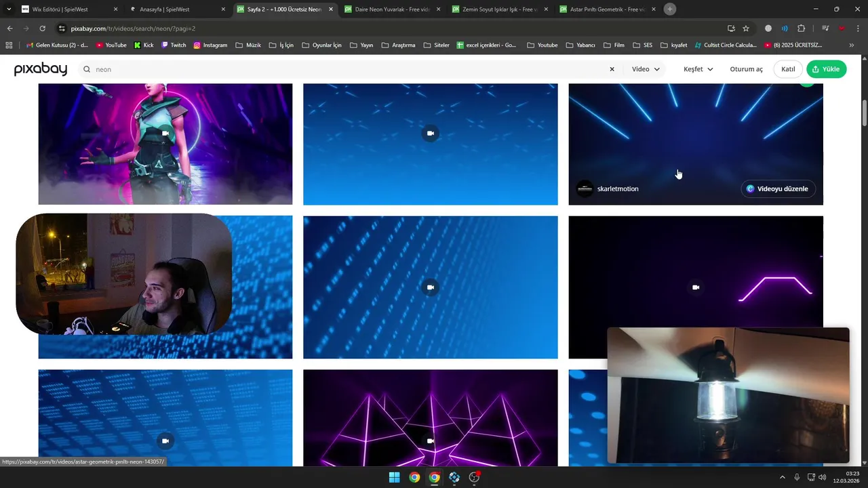Reload the Pixabay page
The width and height of the screenshot is (868, 488).
42,28
